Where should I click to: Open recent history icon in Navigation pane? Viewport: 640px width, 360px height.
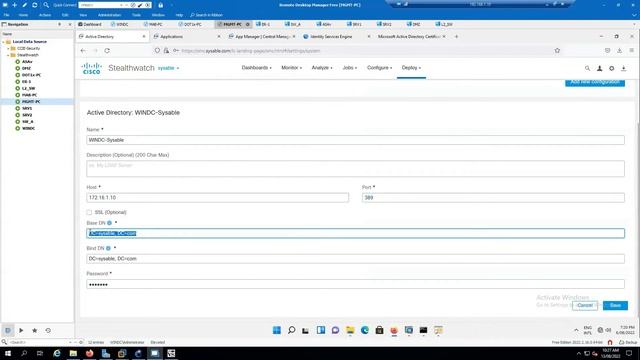click(48, 330)
